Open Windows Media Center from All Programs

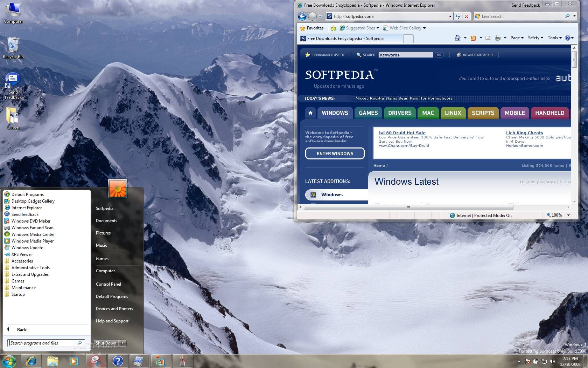(33, 234)
